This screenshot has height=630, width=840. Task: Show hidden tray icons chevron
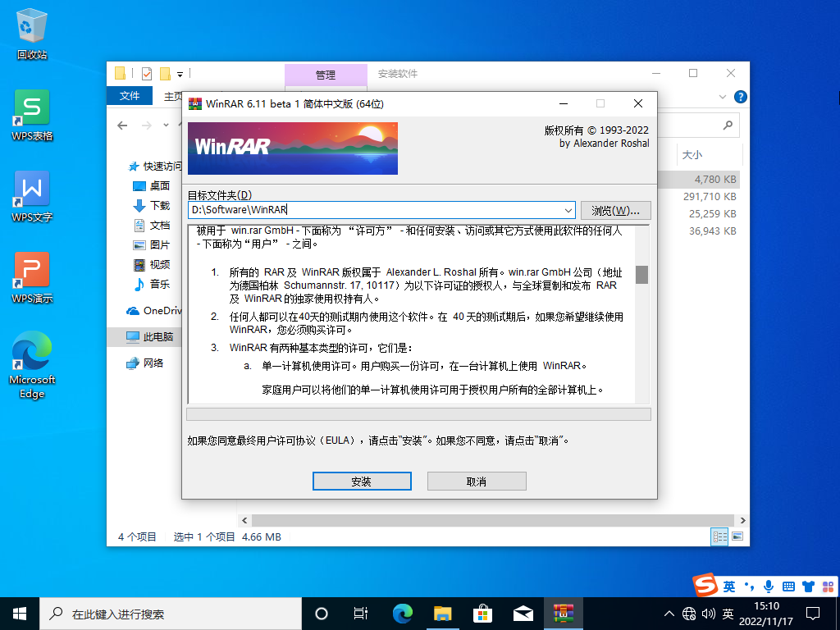[669, 614]
